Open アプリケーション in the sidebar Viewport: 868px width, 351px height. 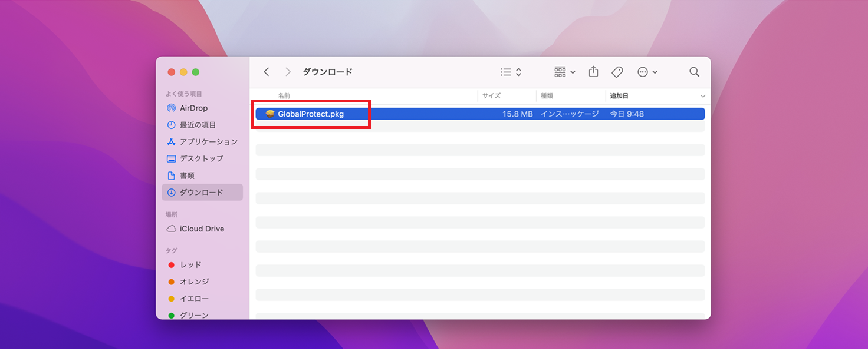click(202, 142)
